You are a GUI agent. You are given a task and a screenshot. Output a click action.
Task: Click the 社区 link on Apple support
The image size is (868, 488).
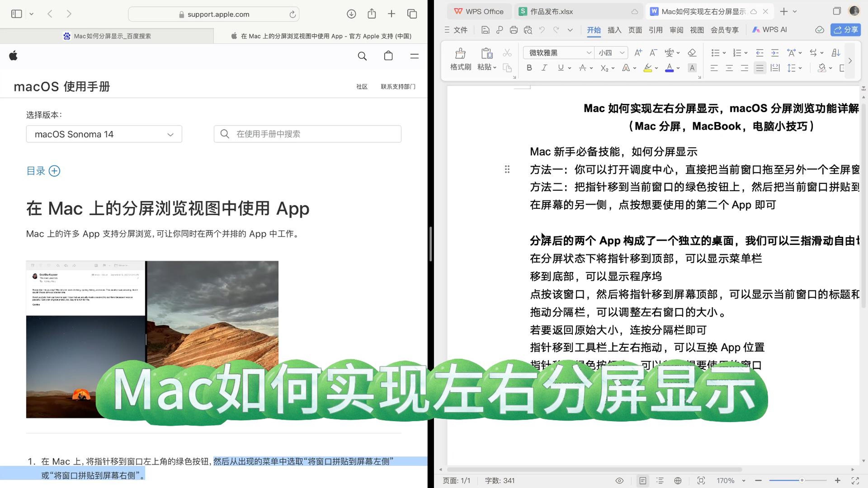[x=362, y=87]
